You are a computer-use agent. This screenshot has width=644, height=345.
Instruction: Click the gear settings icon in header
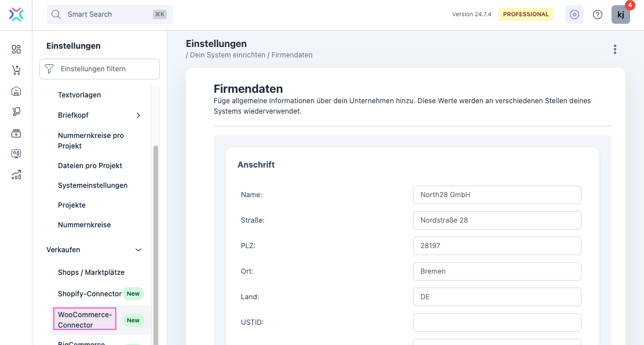pyautogui.click(x=575, y=14)
